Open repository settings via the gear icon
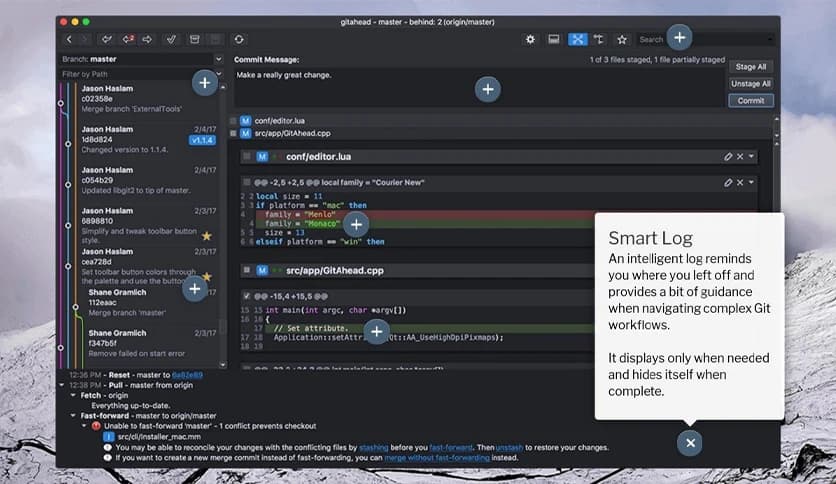The height and width of the screenshot is (484, 836). click(x=530, y=39)
